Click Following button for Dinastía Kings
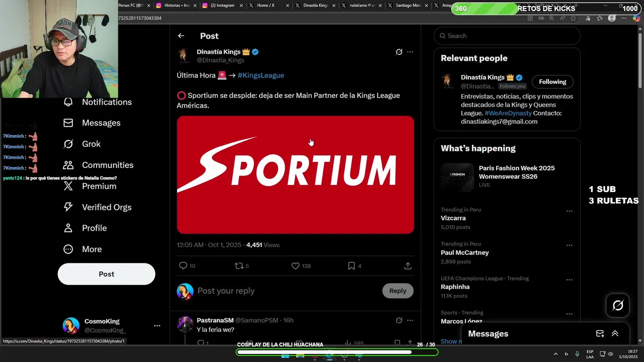The height and width of the screenshot is (362, 644). point(552,82)
